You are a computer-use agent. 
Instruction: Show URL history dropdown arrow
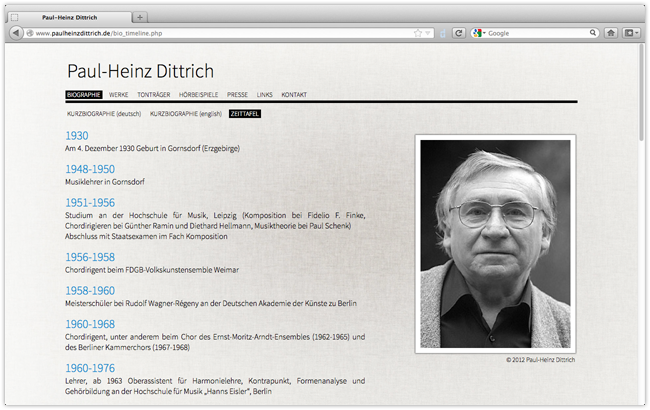point(428,33)
